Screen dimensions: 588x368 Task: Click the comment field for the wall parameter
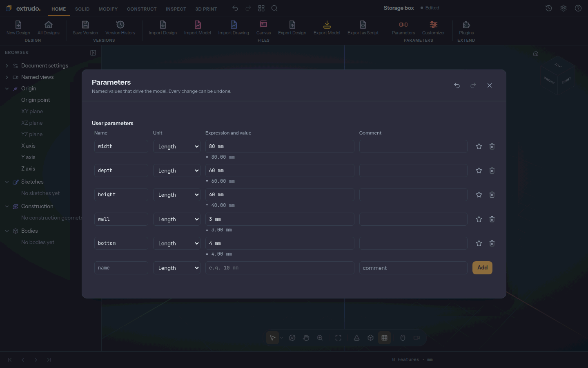pyautogui.click(x=413, y=219)
